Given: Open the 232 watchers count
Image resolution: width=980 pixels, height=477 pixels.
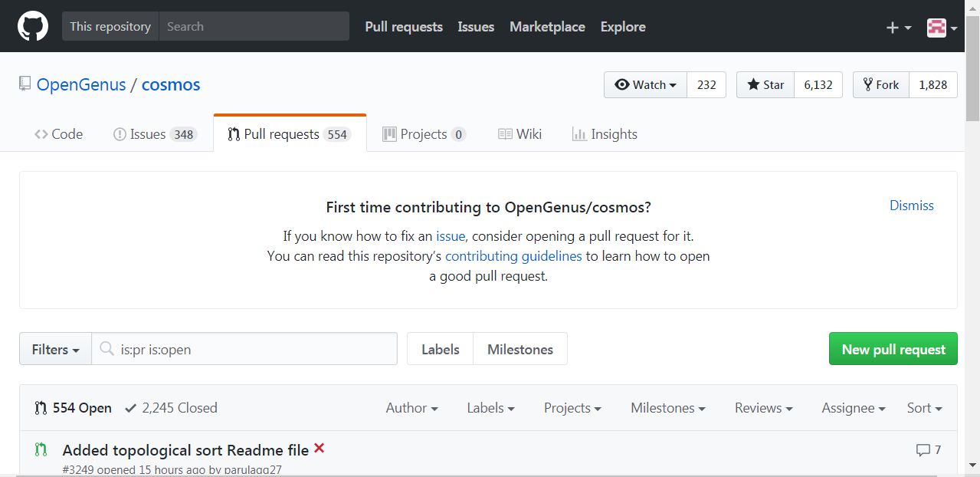Looking at the screenshot, I should click(x=706, y=85).
